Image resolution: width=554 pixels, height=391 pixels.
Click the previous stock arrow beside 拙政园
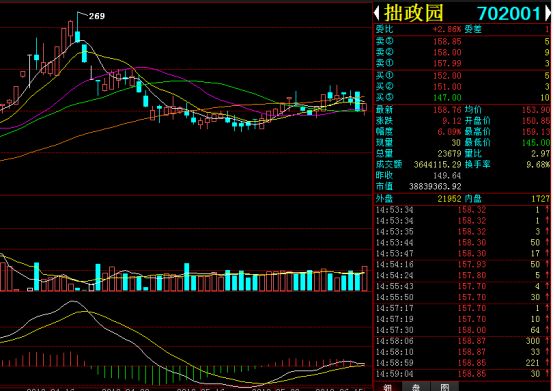coord(377,13)
